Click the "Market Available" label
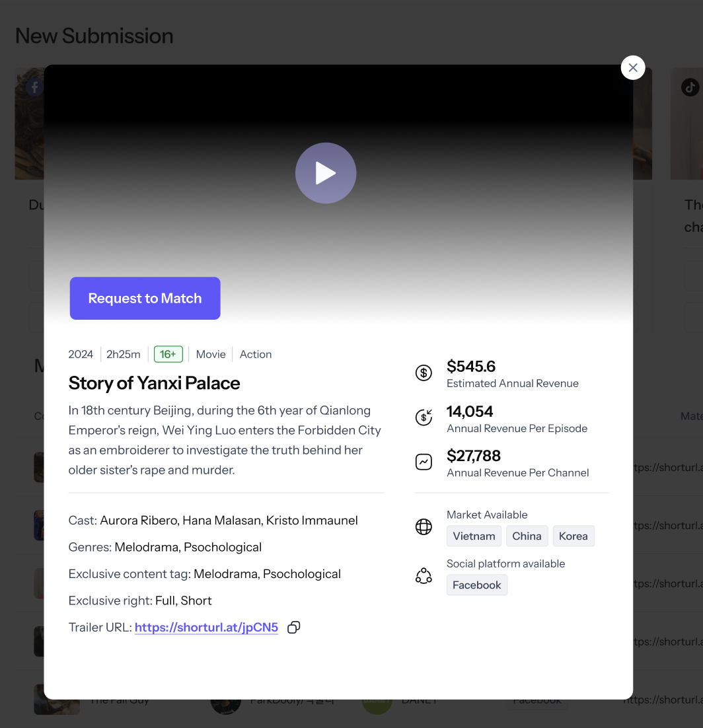Image resolution: width=703 pixels, height=728 pixels. (x=487, y=515)
